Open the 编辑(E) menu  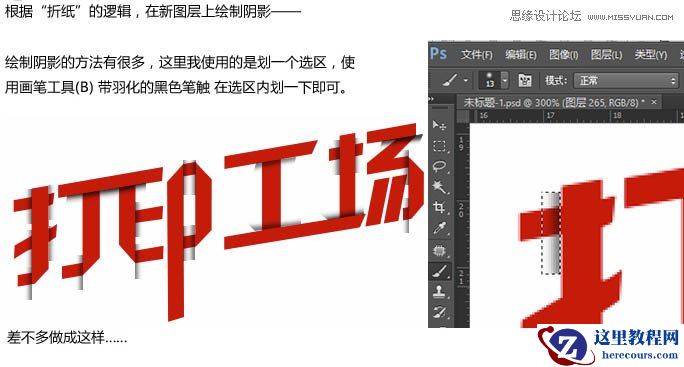[x=521, y=55]
